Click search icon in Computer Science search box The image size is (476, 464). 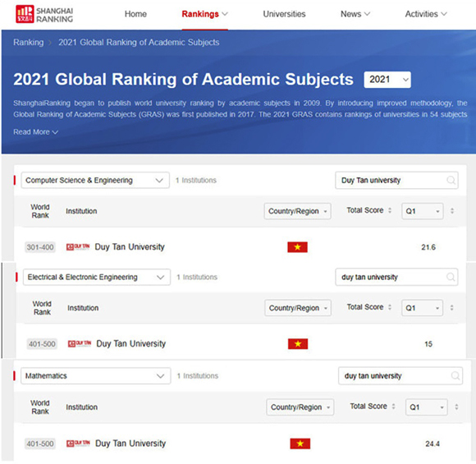coord(451,180)
